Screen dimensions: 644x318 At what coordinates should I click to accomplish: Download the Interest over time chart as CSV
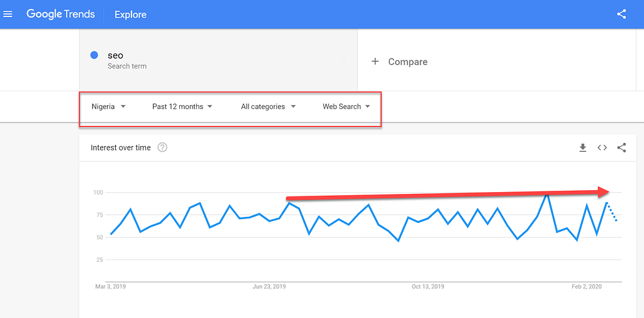click(x=582, y=148)
